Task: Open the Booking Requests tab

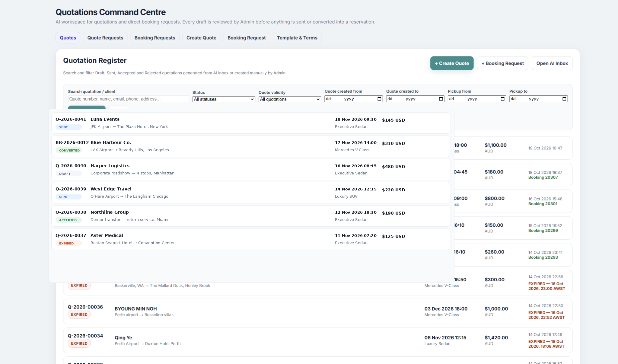Action: pos(155,38)
